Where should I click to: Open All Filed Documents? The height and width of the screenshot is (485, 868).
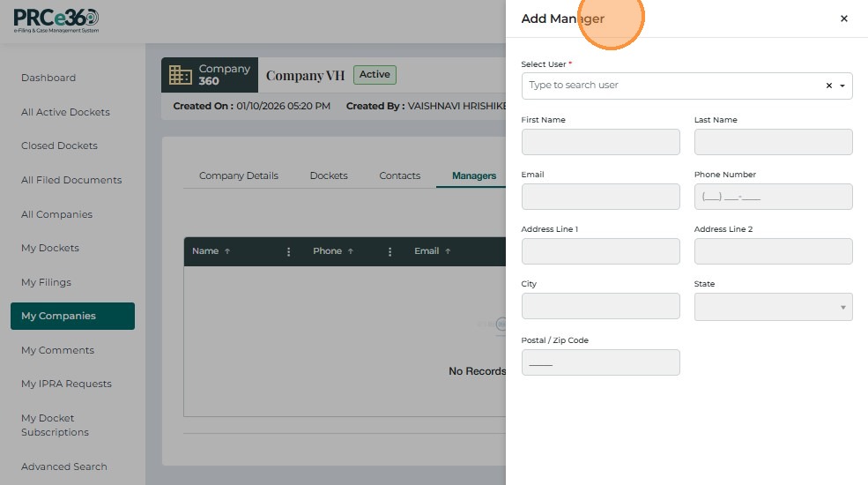[x=71, y=180]
